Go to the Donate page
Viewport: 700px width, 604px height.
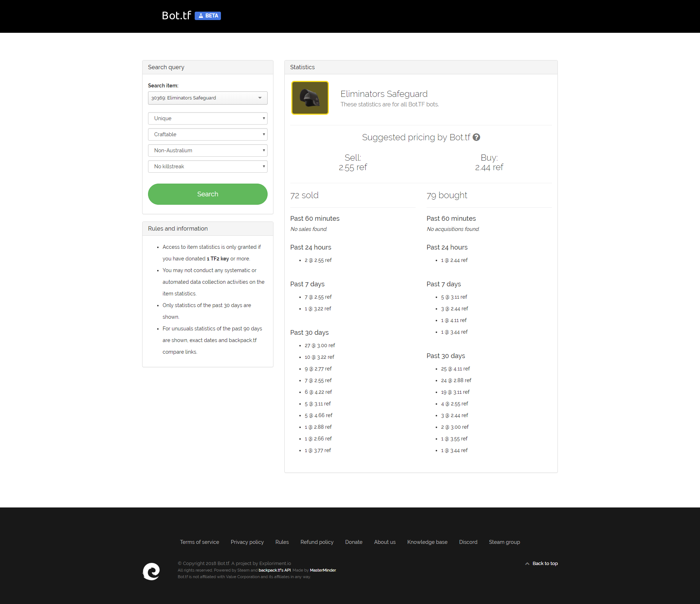(x=354, y=542)
